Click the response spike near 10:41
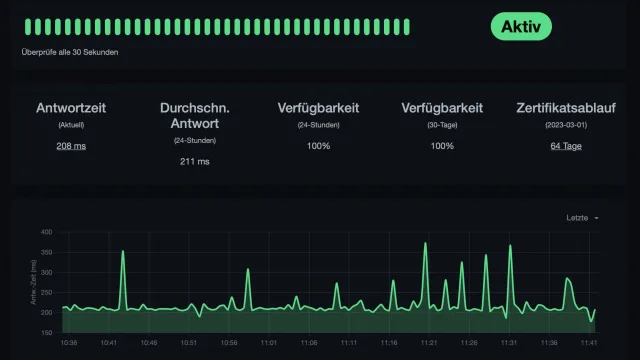The height and width of the screenshot is (360, 640). [x=123, y=252]
